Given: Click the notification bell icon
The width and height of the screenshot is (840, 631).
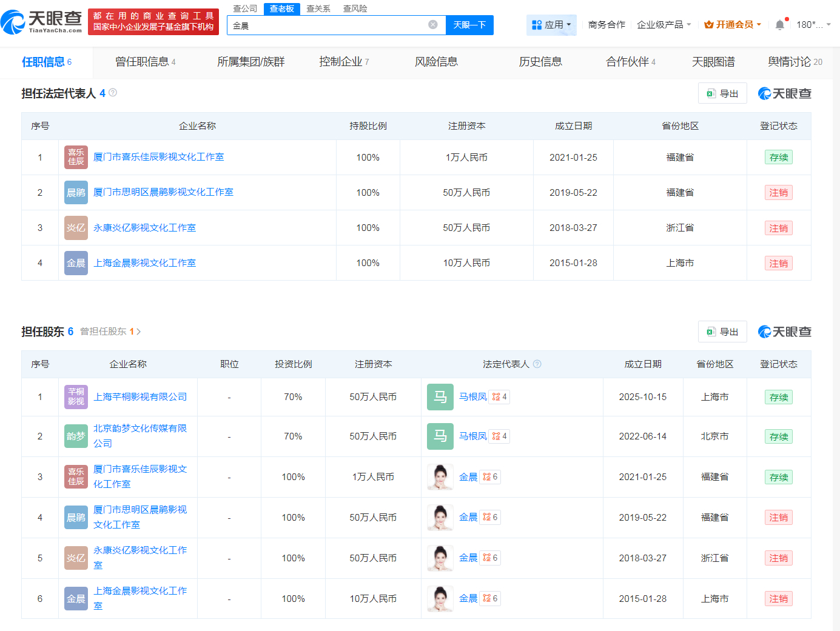Looking at the screenshot, I should [779, 25].
